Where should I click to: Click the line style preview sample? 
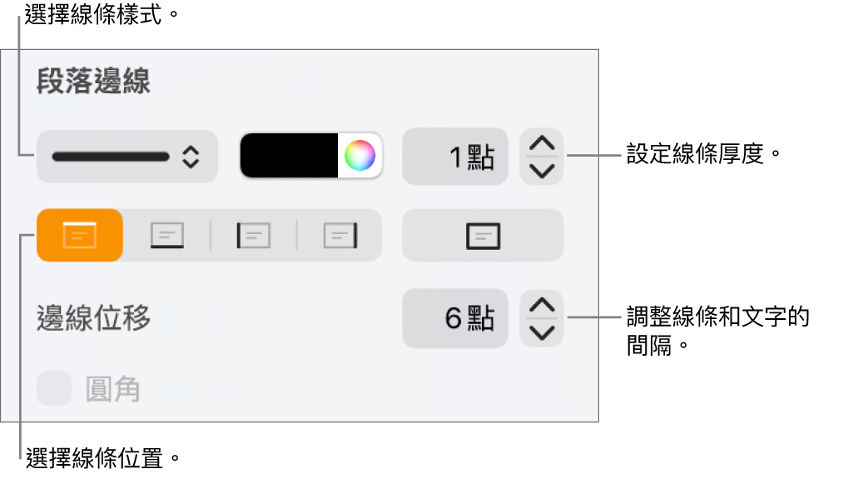111,157
